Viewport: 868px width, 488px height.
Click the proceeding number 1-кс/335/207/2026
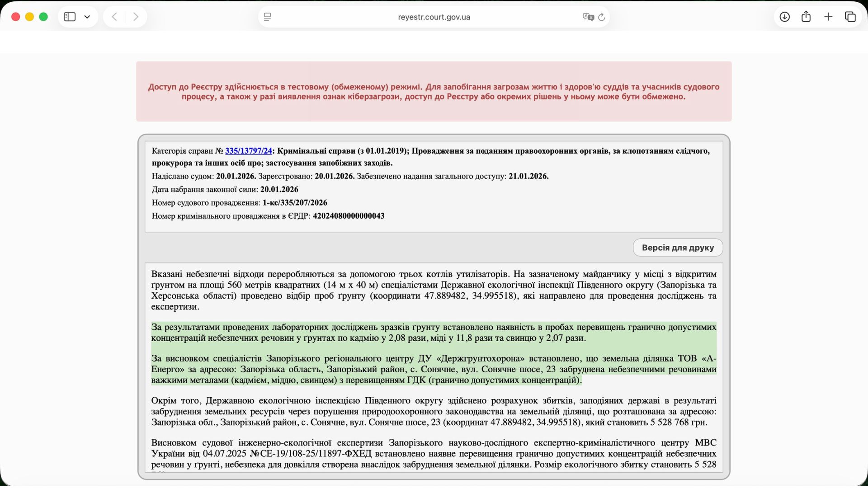(295, 203)
